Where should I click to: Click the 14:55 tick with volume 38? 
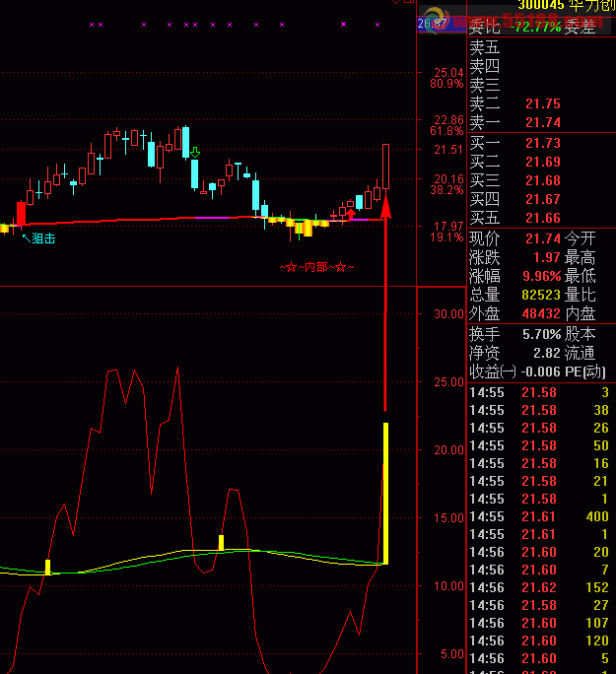(x=541, y=411)
